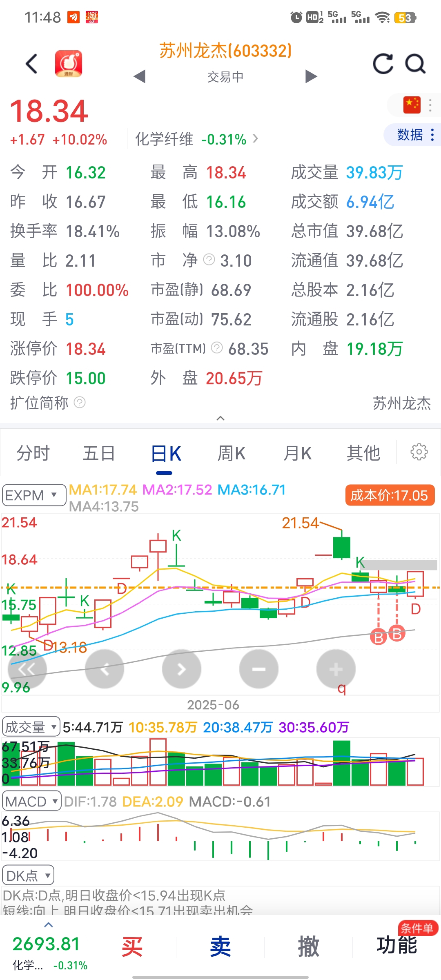The image size is (441, 980).
Task: Tap the 成交额 6.94亿 value
Action: [x=370, y=202]
